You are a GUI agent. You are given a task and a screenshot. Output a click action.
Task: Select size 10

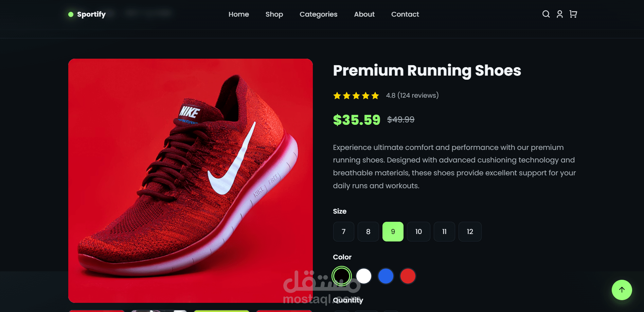(x=418, y=232)
